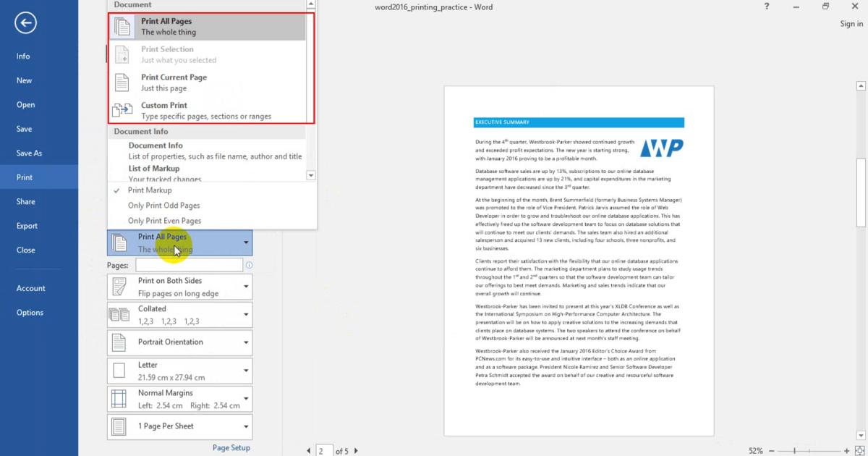Select Export in the Backstage sidebar
The height and width of the screenshot is (456, 868).
pyautogui.click(x=39, y=225)
